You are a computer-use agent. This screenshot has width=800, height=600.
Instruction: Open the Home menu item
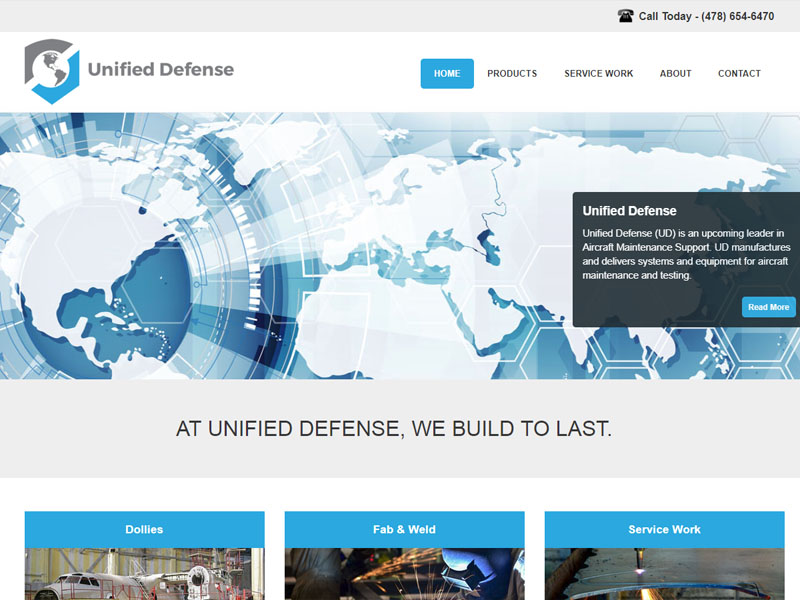click(447, 73)
